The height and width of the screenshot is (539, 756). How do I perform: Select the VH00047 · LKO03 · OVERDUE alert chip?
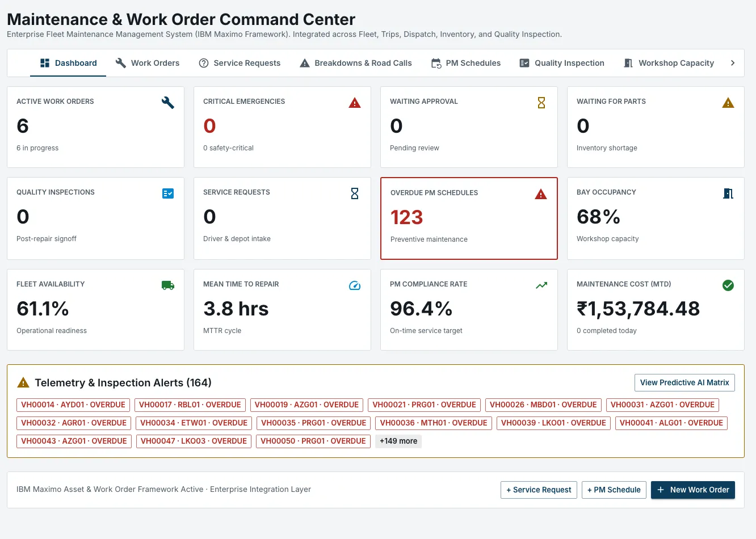pos(194,441)
